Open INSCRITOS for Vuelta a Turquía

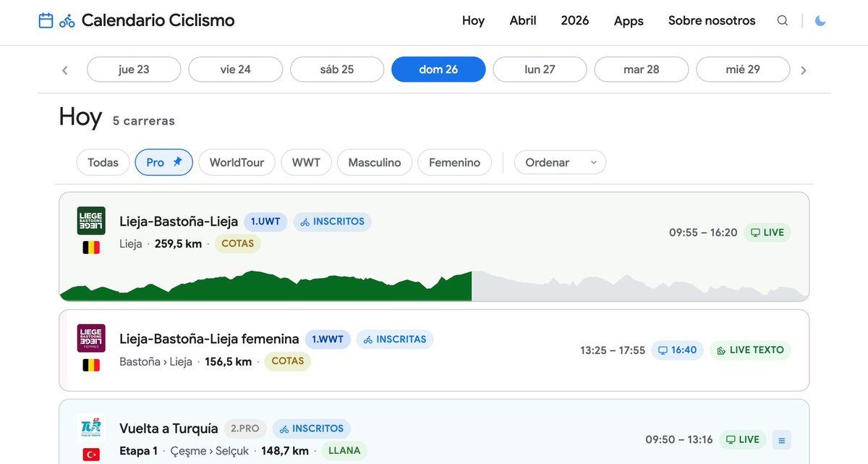click(x=312, y=429)
